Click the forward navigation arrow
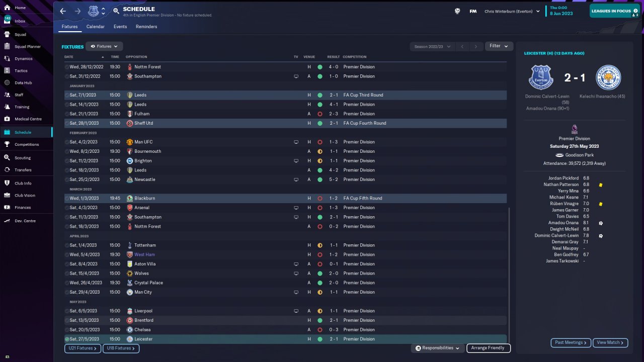The width and height of the screenshot is (644, 362). click(x=77, y=11)
